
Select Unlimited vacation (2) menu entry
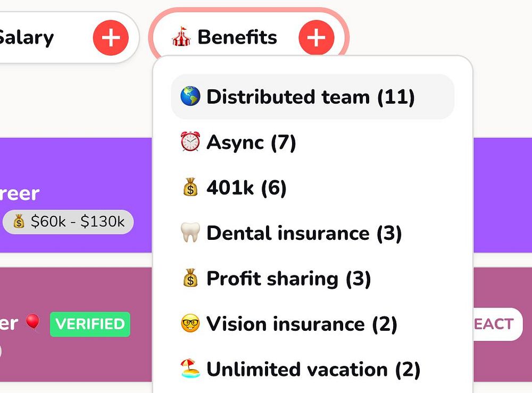click(x=313, y=369)
